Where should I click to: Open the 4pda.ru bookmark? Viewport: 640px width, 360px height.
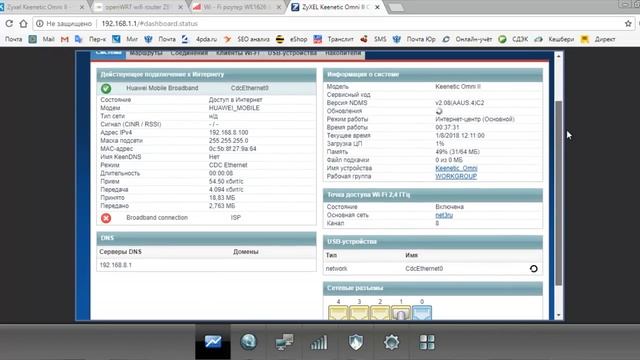pos(200,39)
